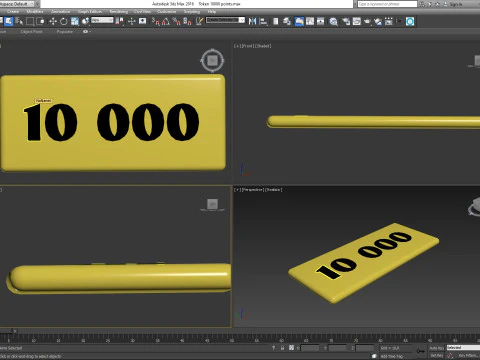Toggle the Spinner Snap button
480x360 pixels.
coord(187,21)
